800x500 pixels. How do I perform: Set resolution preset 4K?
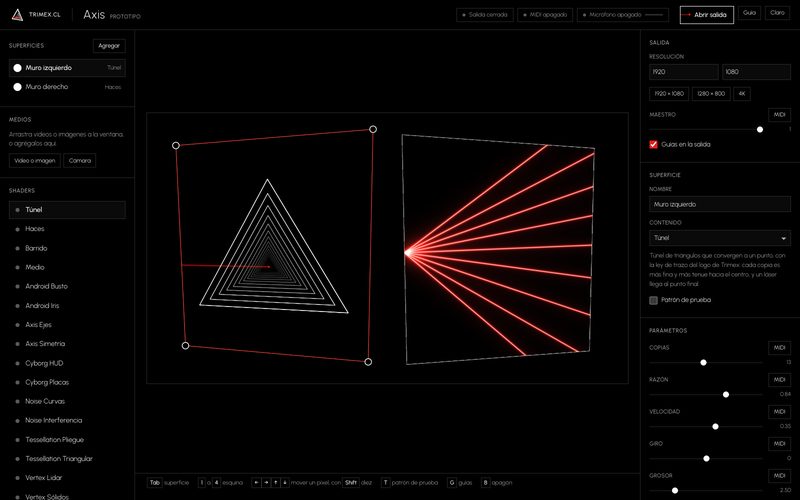point(742,94)
